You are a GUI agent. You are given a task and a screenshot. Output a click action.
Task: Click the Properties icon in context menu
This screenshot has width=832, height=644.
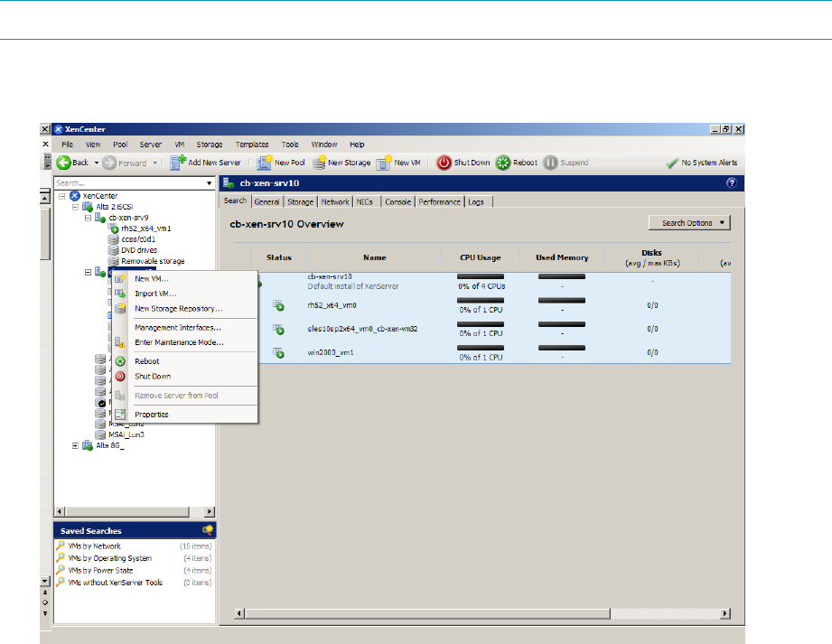click(120, 415)
